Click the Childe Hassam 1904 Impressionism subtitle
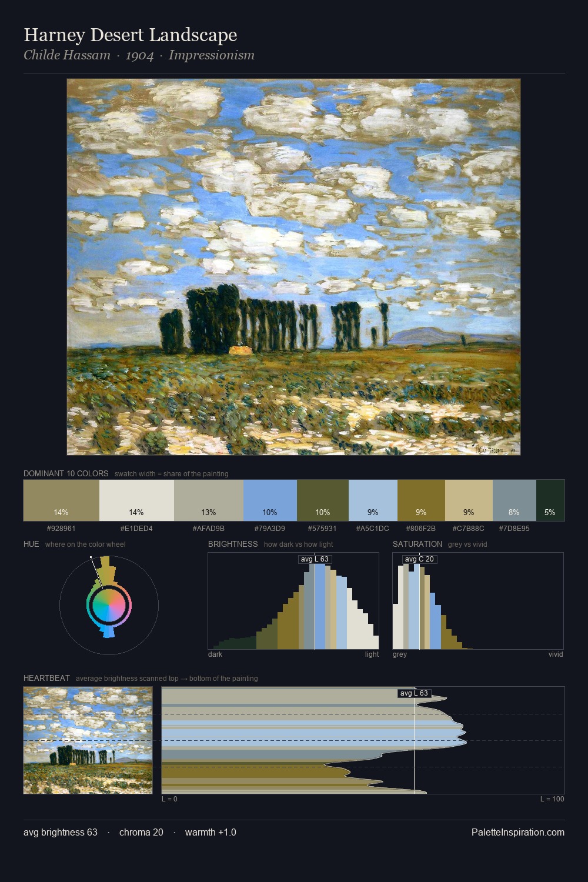 pyautogui.click(x=139, y=55)
